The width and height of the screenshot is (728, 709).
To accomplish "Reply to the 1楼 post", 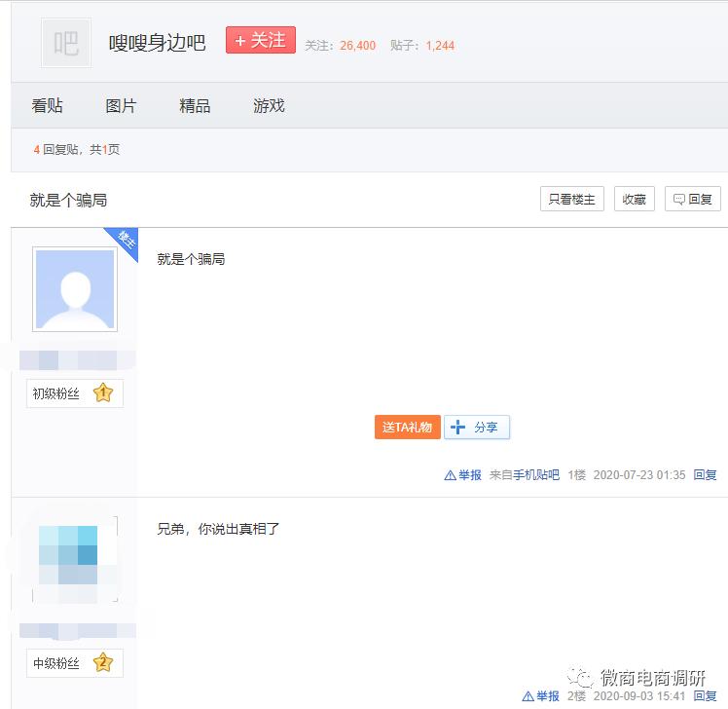I will coord(705,475).
